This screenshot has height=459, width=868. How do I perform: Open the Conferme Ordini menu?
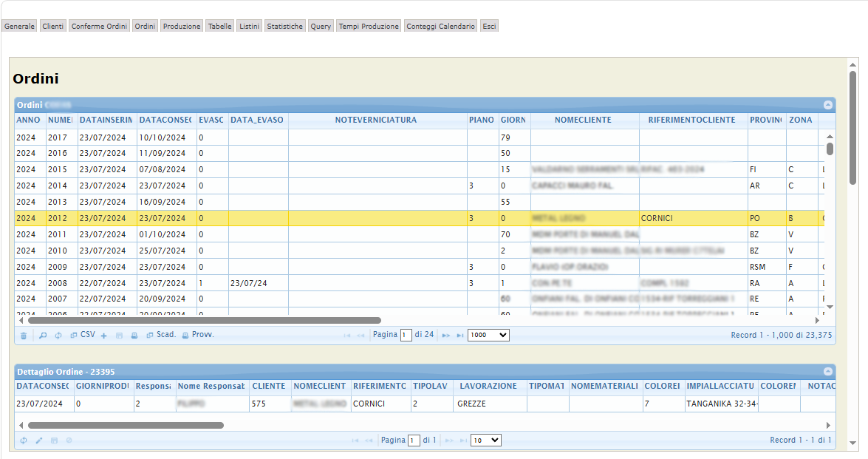99,26
